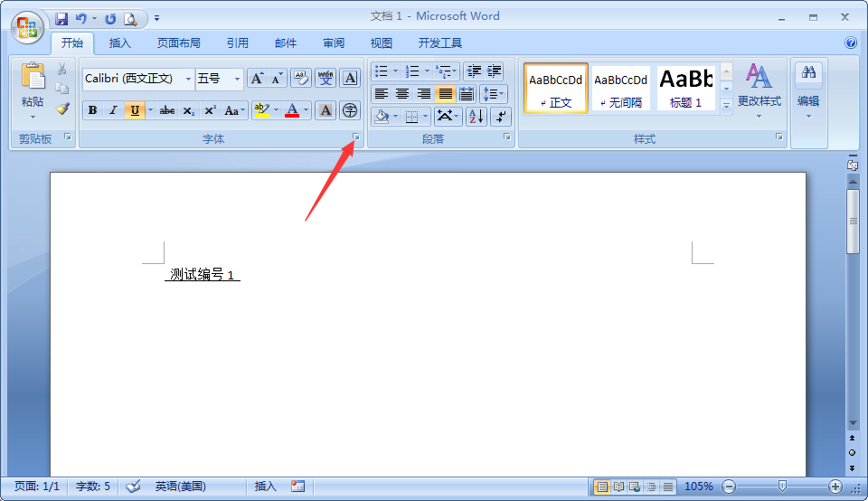Toggle Bold formatting

pos(92,110)
